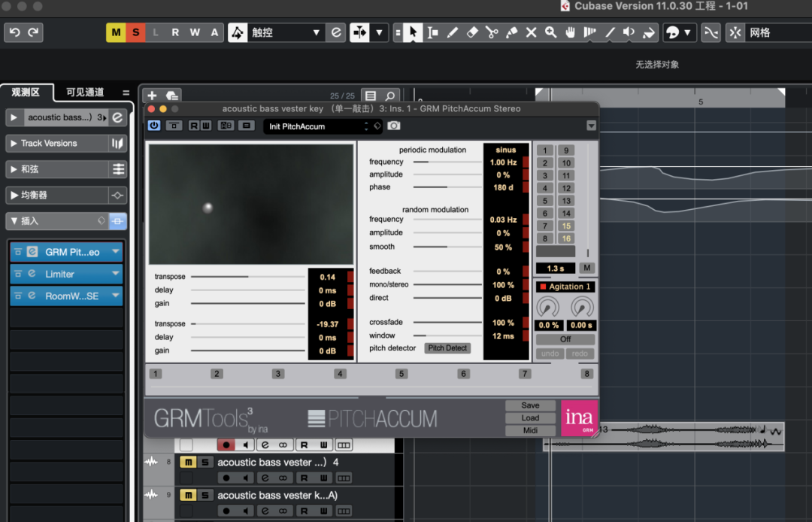Open the Init PitchAccum preset dropdown
The height and width of the screenshot is (522, 812).
(x=323, y=126)
